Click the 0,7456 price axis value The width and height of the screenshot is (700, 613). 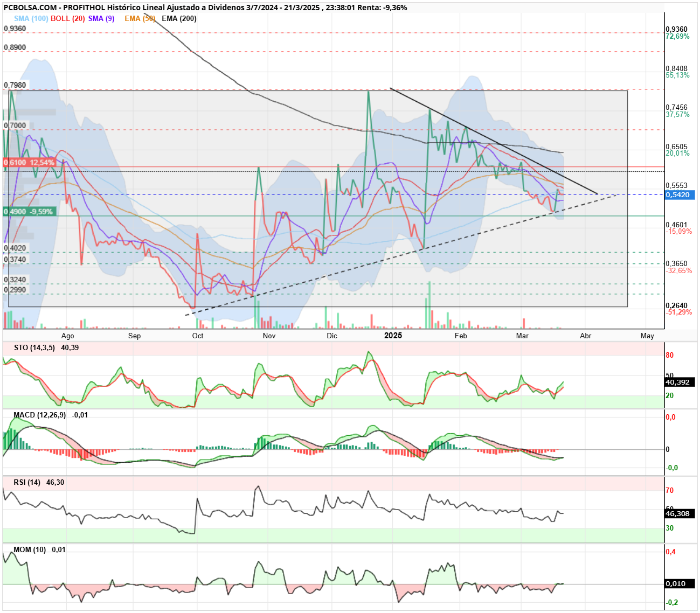click(676, 108)
